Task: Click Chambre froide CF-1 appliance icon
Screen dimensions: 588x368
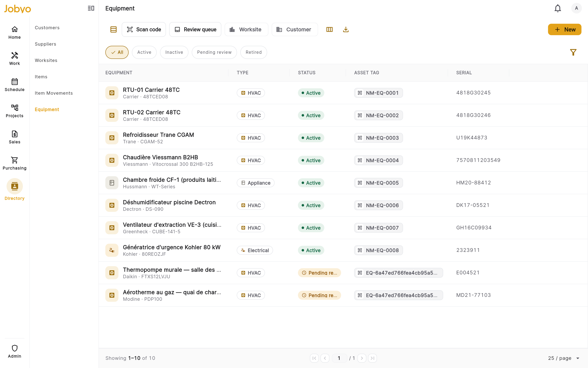Action: click(112, 183)
